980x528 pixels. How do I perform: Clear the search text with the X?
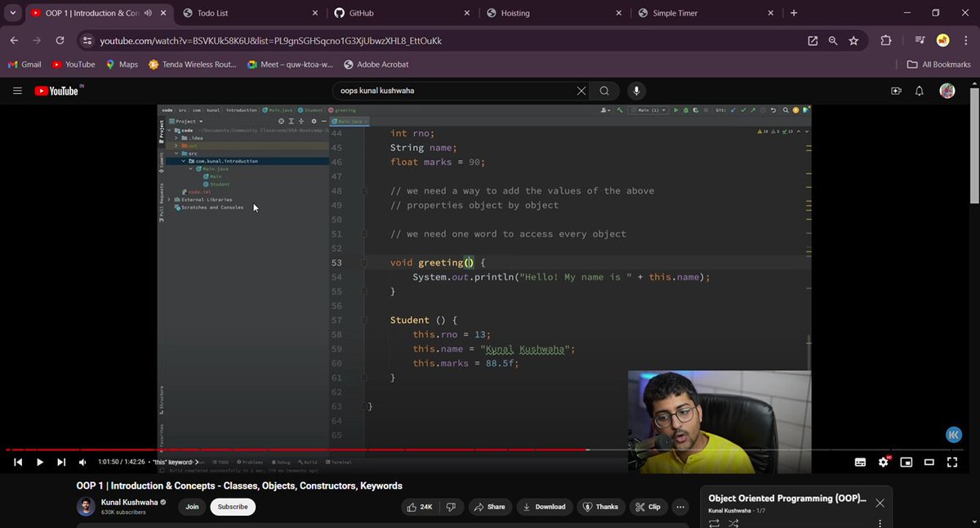[581, 91]
